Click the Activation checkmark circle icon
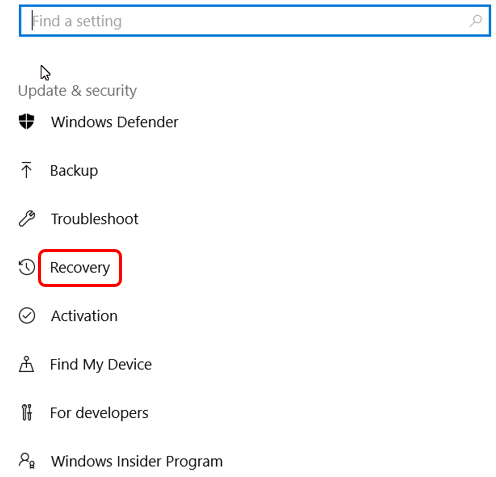This screenshot has height=477, width=496. (x=27, y=316)
